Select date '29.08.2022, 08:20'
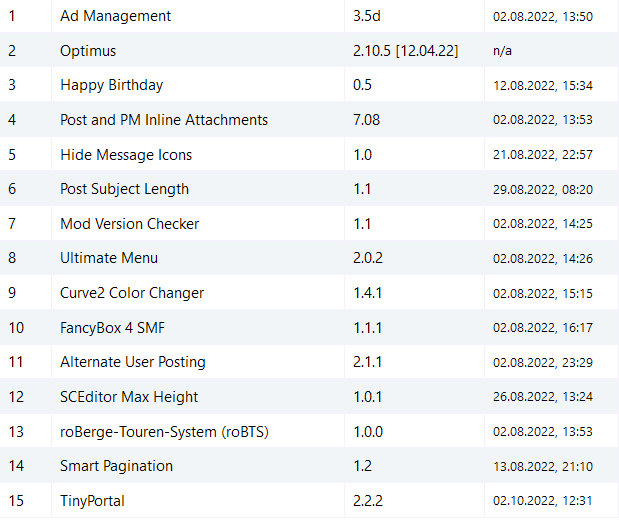 (543, 189)
